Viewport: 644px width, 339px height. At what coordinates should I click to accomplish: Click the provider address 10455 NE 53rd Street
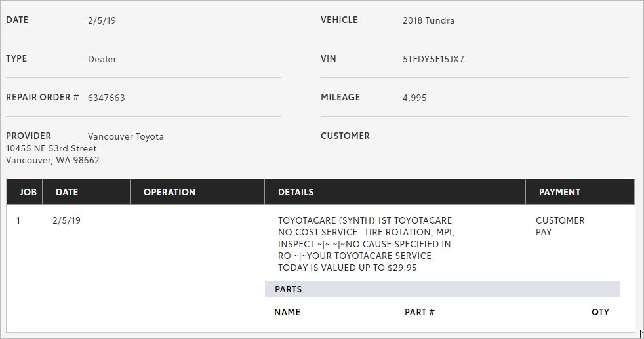tap(51, 149)
